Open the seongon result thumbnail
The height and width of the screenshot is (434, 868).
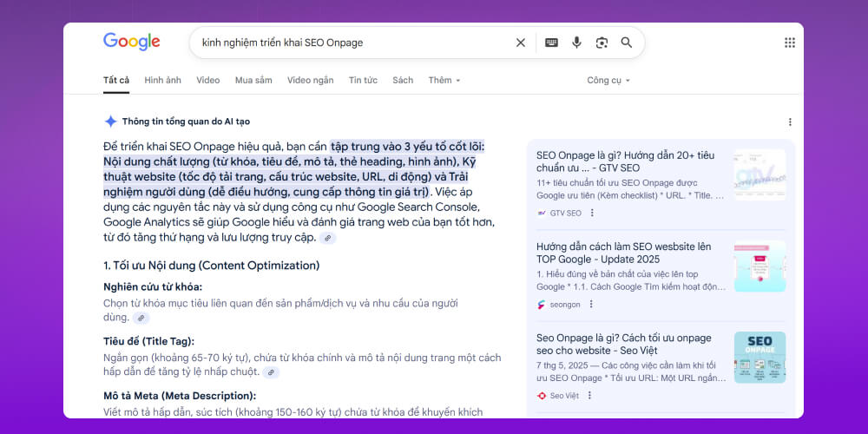pyautogui.click(x=760, y=266)
